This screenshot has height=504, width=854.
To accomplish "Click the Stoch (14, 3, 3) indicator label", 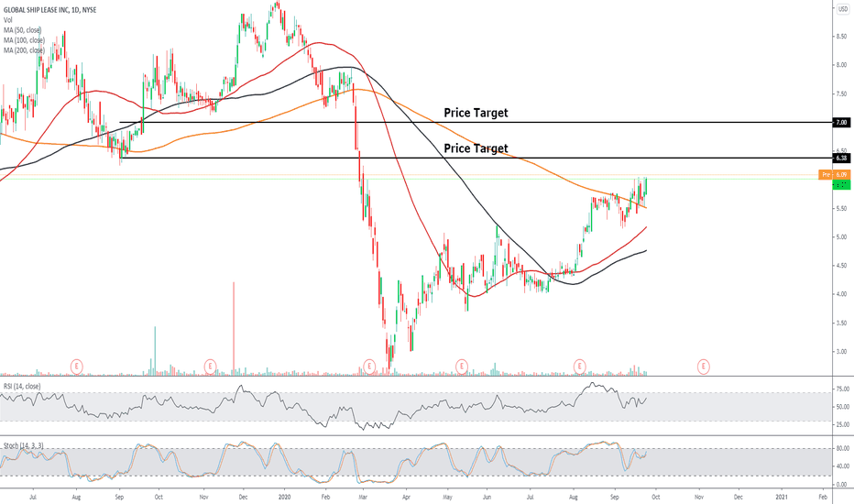I will click(x=24, y=445).
